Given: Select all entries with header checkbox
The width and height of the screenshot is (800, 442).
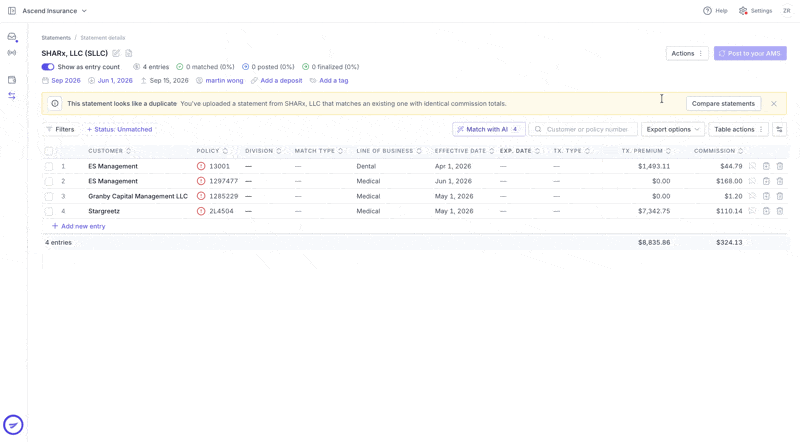Looking at the screenshot, I should click(48, 151).
